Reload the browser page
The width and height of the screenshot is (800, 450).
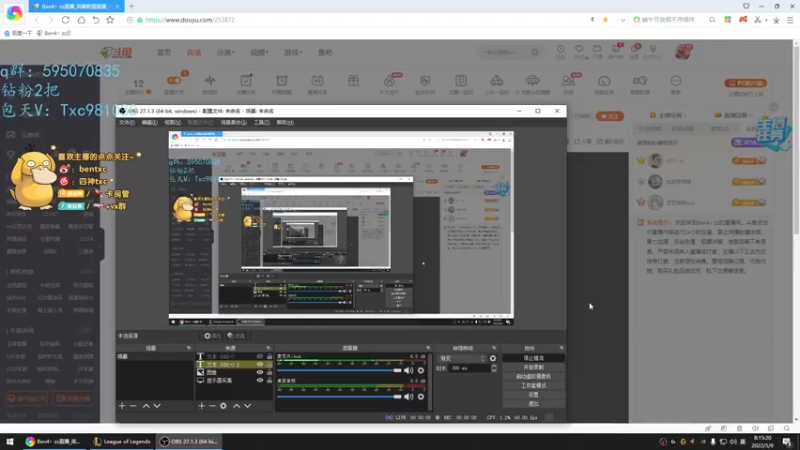point(66,20)
